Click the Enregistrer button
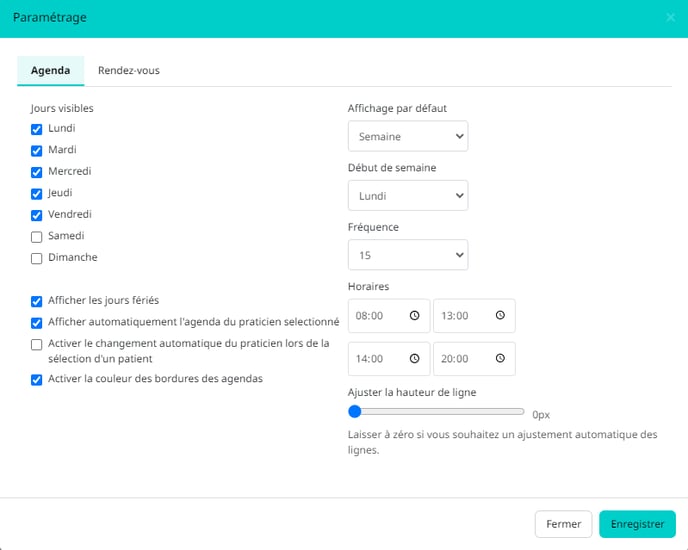688x550 pixels. (637, 524)
